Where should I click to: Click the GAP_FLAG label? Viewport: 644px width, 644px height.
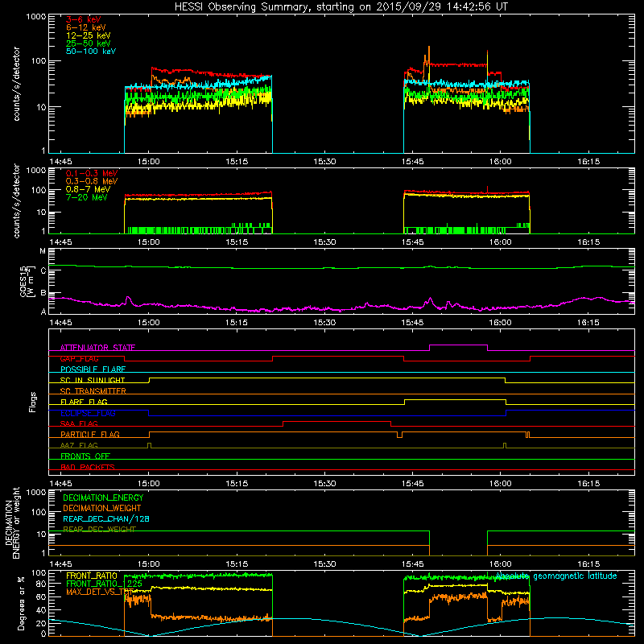[80, 358]
